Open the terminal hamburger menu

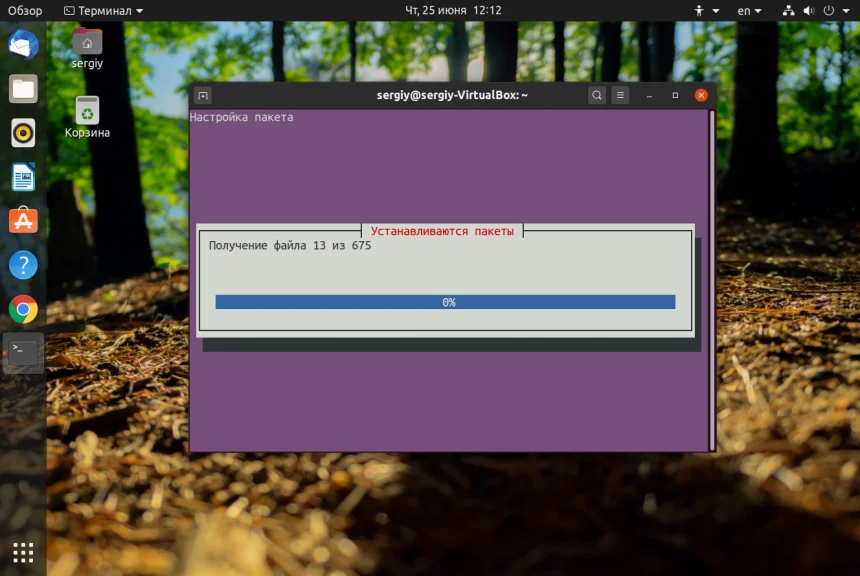tap(620, 95)
